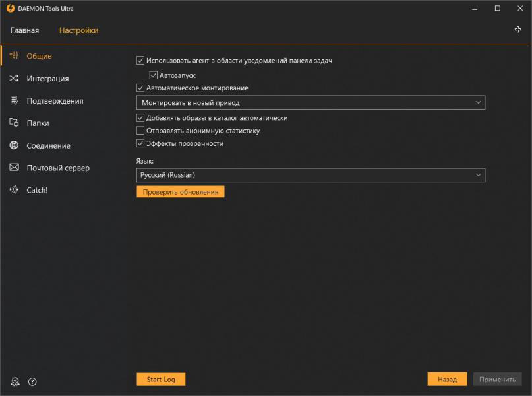Expand the Монтировать в новый привод dropdown

click(x=310, y=102)
